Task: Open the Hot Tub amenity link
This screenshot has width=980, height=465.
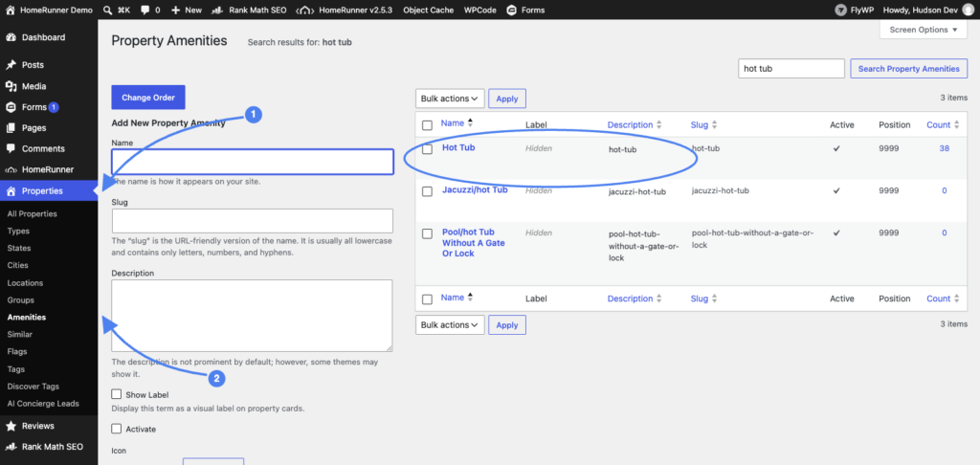Action: click(x=458, y=147)
